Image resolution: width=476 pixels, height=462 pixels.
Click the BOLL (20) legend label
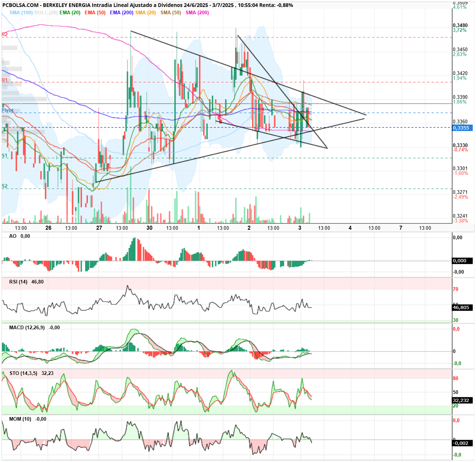point(46,12)
